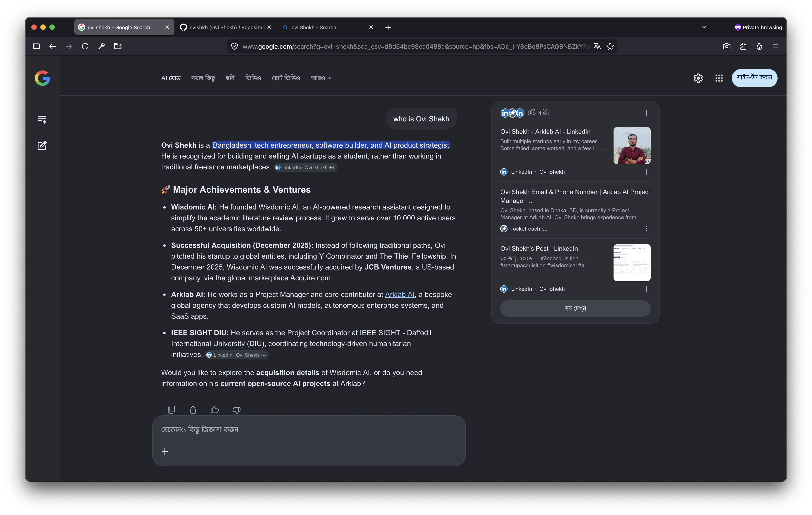Select the সমস্ত কিছু tab
The width and height of the screenshot is (812, 515).
pos(203,78)
